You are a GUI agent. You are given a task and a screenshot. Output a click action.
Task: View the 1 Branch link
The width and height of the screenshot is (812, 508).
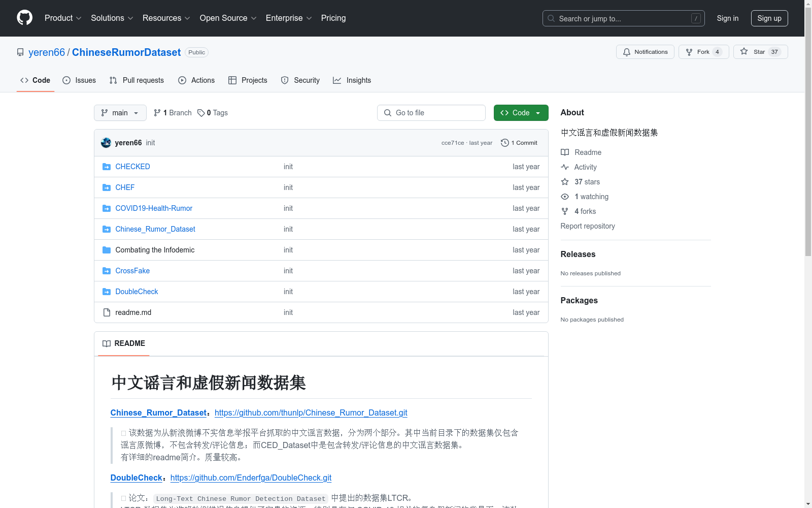click(173, 113)
